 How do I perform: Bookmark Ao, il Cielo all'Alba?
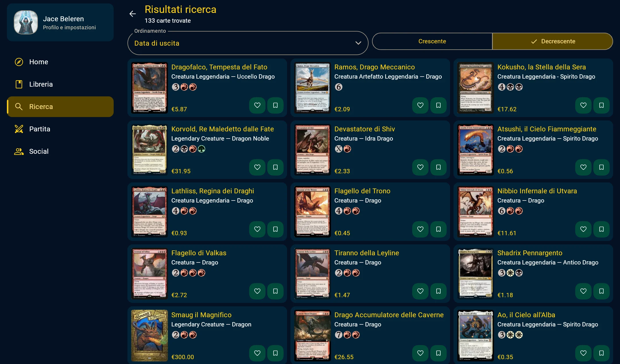pyautogui.click(x=601, y=353)
